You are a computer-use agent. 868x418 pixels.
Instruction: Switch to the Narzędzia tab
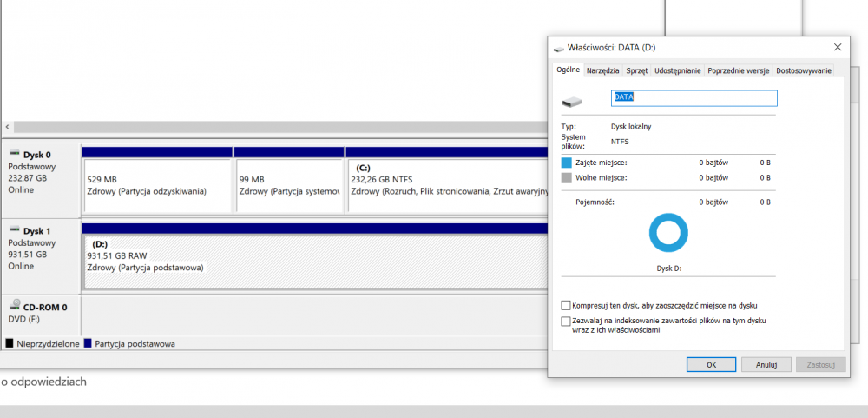tap(602, 70)
